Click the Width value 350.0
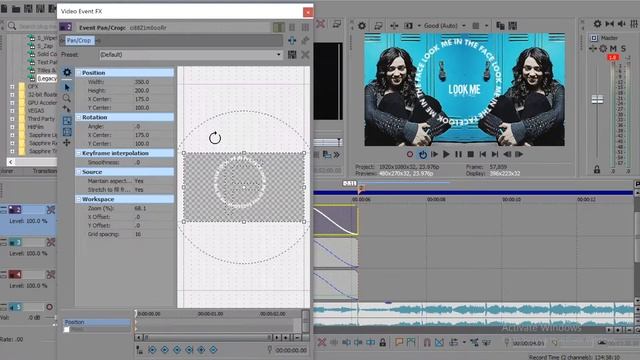The height and width of the screenshot is (360, 640). point(142,82)
